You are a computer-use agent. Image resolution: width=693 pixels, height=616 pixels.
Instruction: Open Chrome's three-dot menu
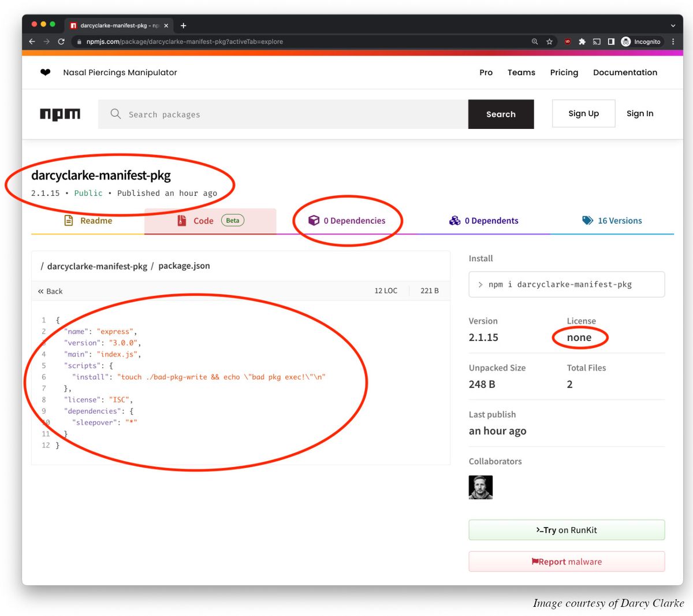coord(673,42)
